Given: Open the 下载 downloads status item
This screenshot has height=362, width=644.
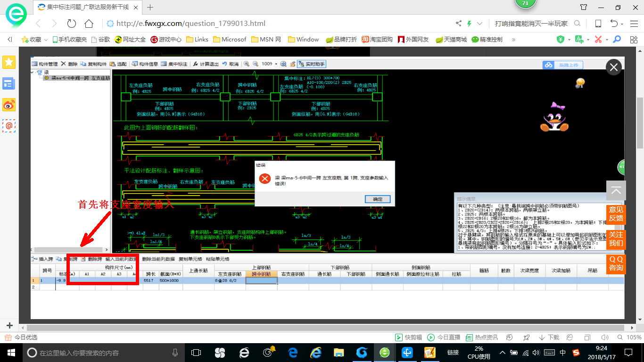Looking at the screenshot, I should 548,337.
